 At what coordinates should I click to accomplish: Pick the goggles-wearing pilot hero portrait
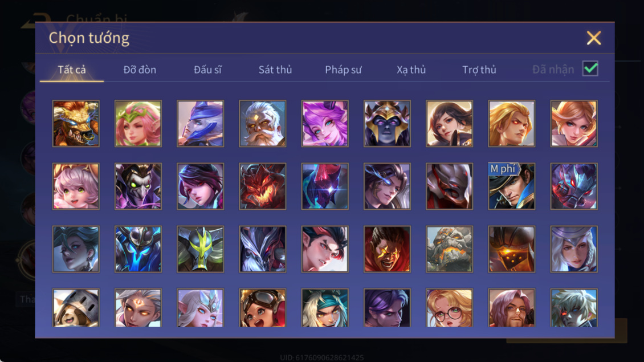pyautogui.click(x=263, y=308)
